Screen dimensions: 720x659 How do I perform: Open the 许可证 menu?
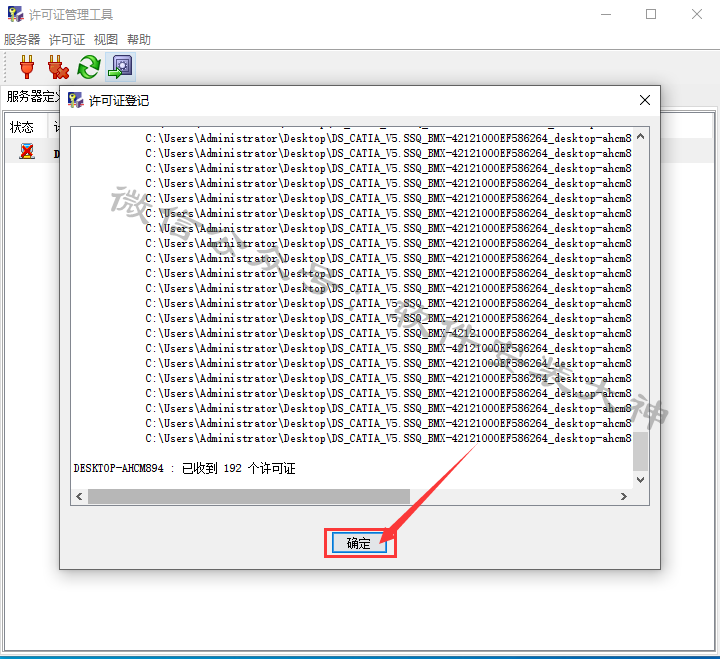(x=67, y=39)
